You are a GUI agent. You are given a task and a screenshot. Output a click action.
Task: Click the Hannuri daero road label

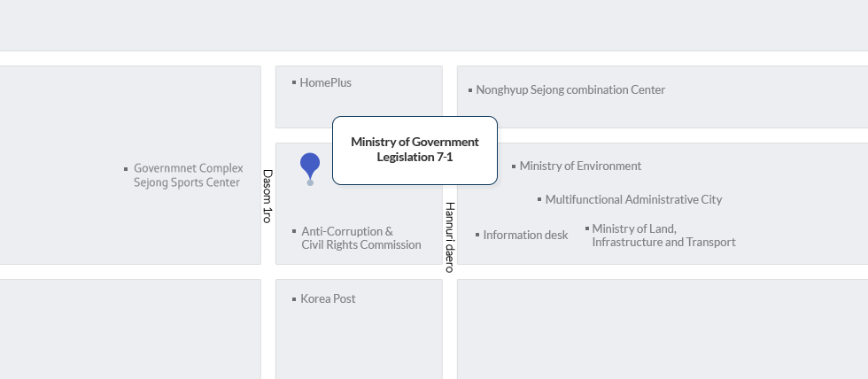click(x=450, y=237)
